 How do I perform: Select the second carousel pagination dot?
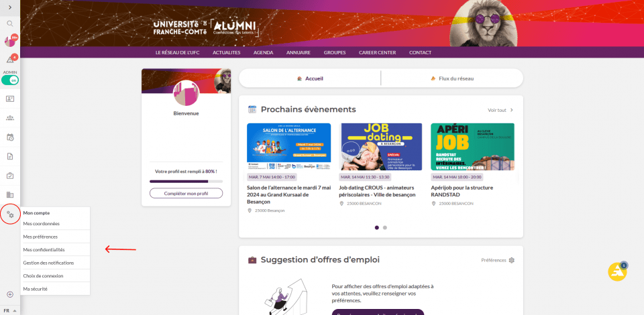pos(385,228)
